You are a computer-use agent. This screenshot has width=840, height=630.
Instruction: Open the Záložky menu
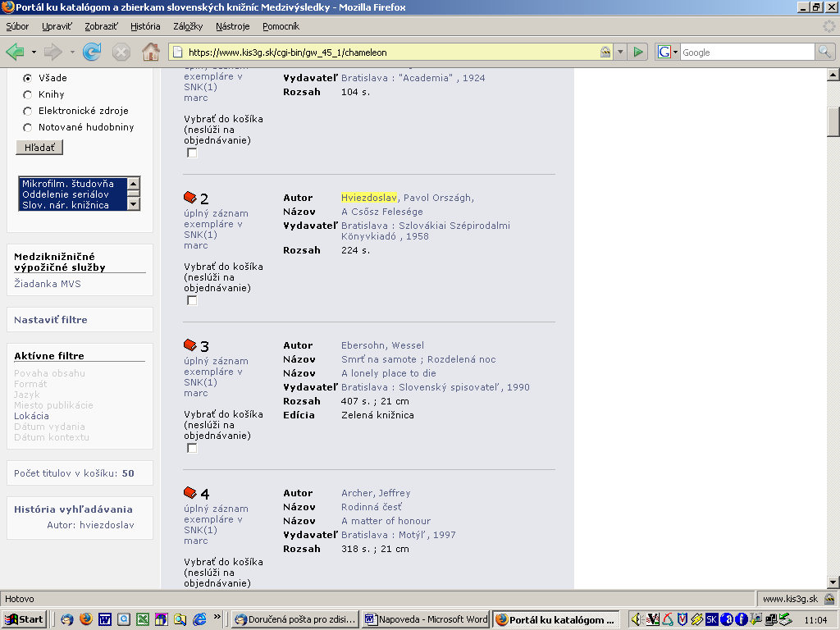(x=188, y=26)
